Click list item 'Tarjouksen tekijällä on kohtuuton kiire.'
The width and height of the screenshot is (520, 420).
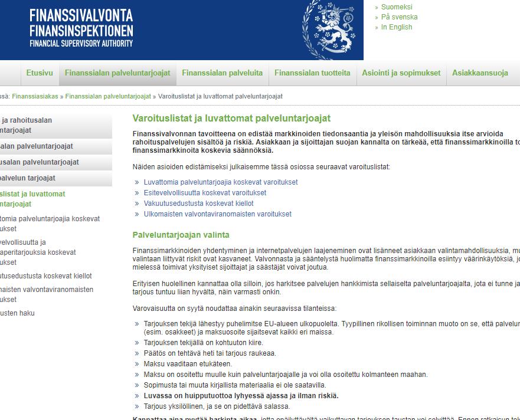203,343
